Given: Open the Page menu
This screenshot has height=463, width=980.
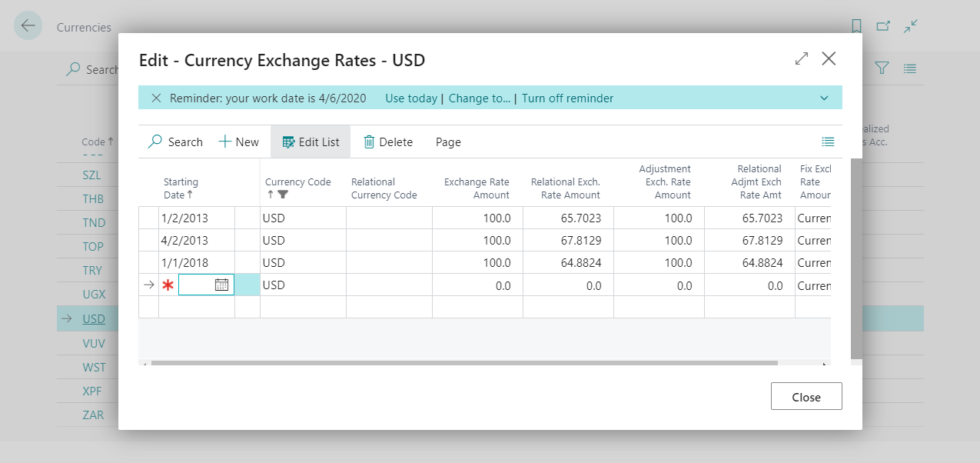Looking at the screenshot, I should click(x=447, y=142).
